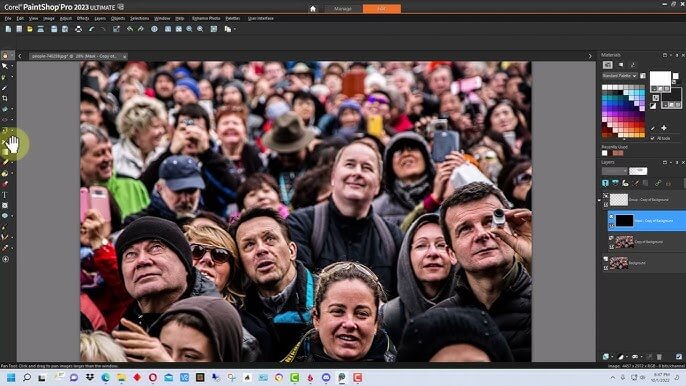The image size is (686, 386).
Task: Switch to the Manage workspace tab
Action: click(343, 8)
